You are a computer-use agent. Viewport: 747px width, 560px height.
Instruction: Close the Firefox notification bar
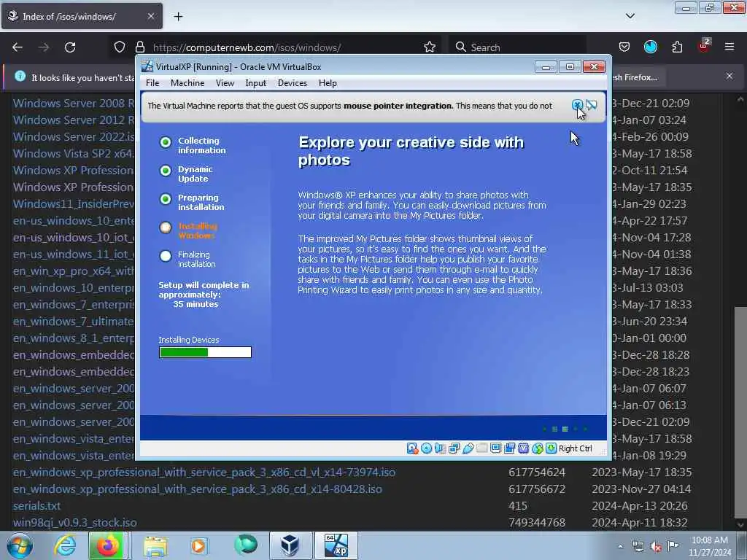(x=729, y=76)
